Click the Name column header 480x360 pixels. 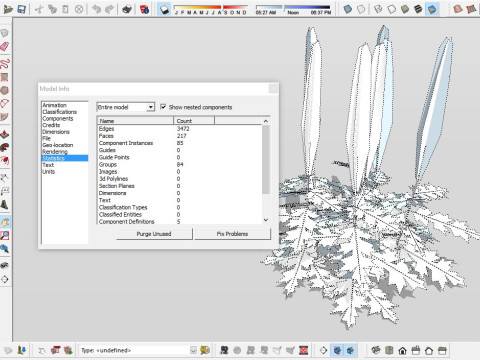[x=135, y=121]
